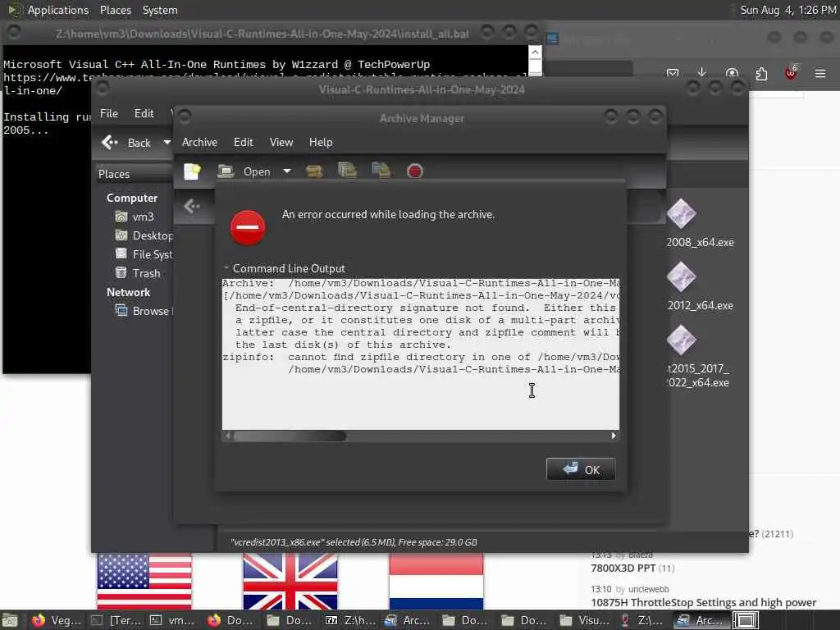Click the OK button in the error dialog
Image resolution: width=840 pixels, height=630 pixels.
point(581,469)
